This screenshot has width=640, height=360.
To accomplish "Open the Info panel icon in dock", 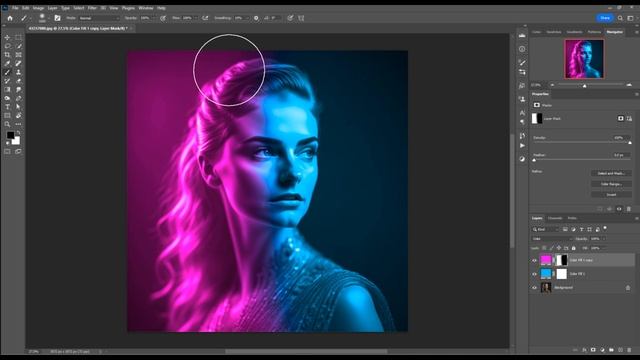I will [x=522, y=49].
